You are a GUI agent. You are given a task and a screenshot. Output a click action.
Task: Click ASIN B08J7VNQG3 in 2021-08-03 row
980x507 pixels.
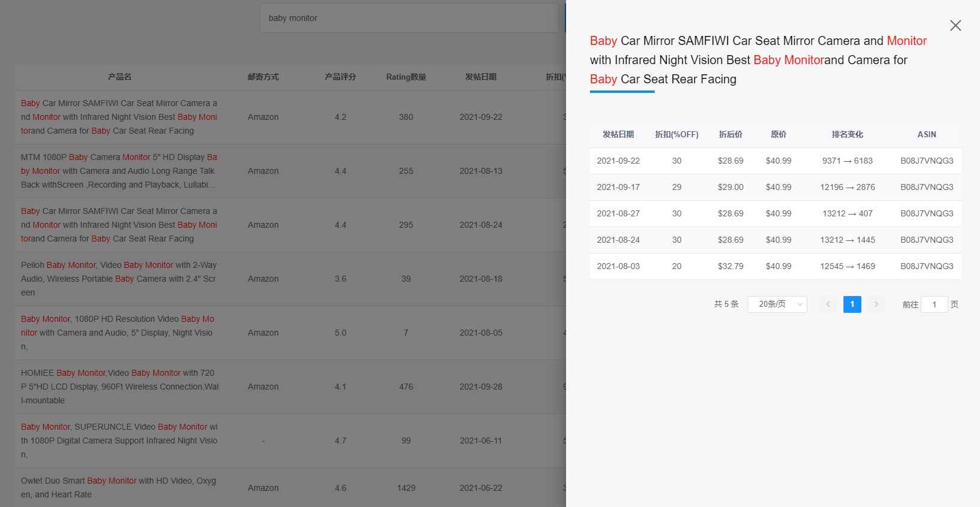pos(927,266)
